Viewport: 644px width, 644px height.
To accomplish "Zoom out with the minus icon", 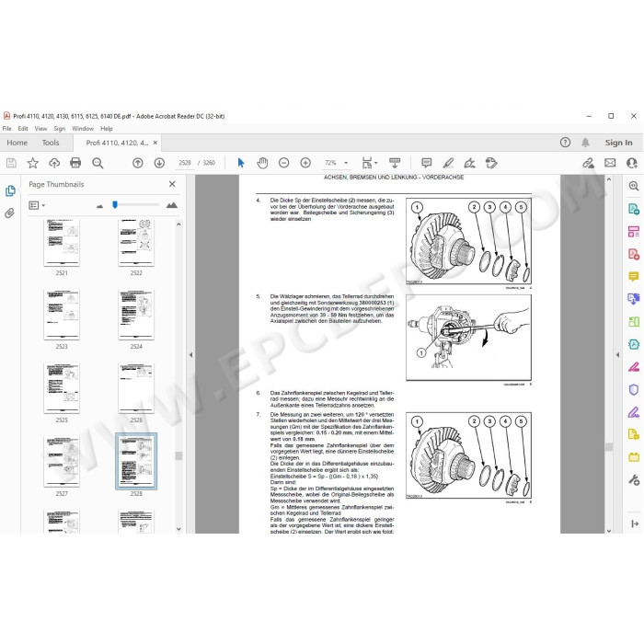I will (283, 163).
